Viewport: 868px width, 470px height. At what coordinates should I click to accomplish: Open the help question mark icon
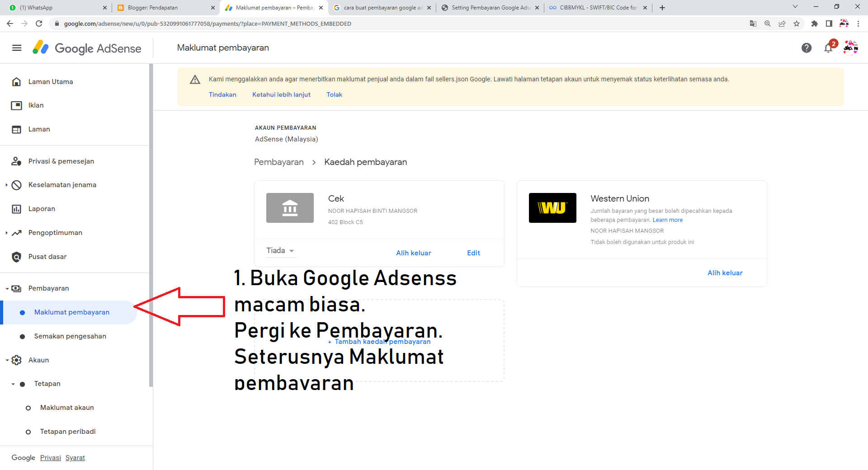[807, 48]
